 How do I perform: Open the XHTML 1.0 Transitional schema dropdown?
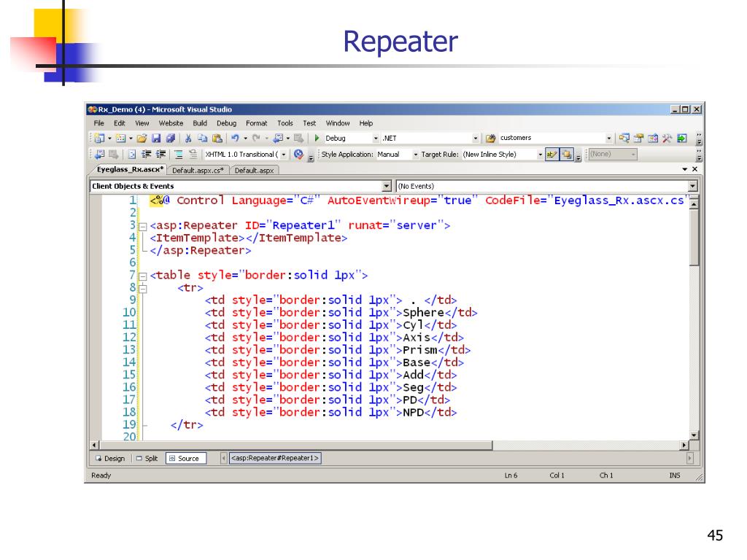[x=284, y=155]
